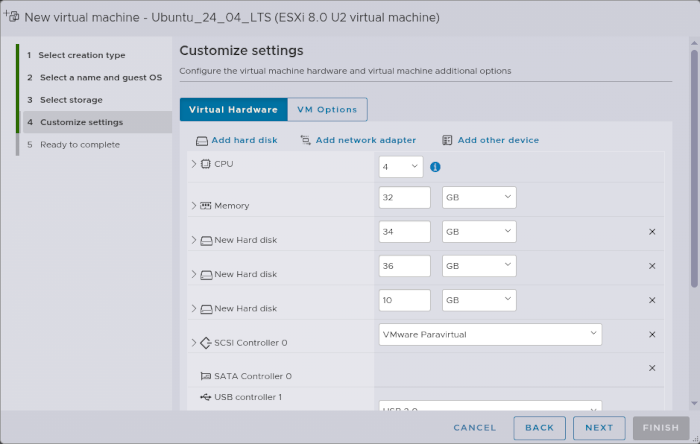This screenshot has width=700, height=444.
Task: Click the Customize settings heading
Action: click(241, 50)
